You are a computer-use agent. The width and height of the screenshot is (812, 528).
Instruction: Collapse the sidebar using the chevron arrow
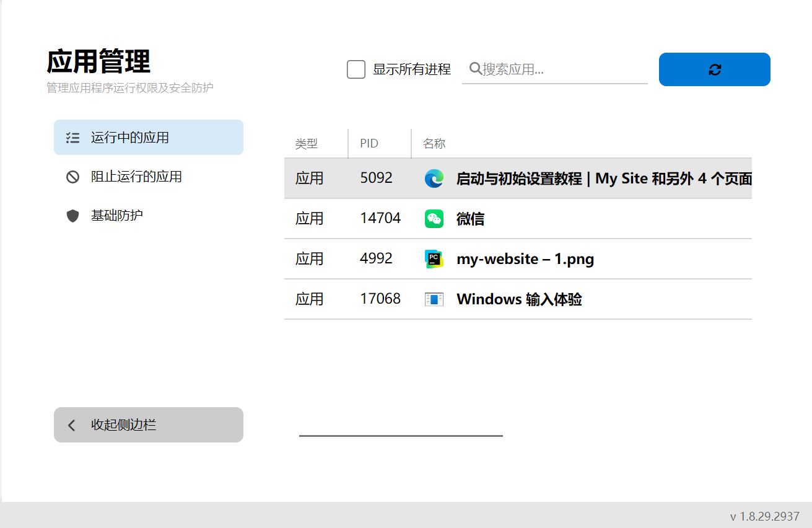click(x=71, y=425)
